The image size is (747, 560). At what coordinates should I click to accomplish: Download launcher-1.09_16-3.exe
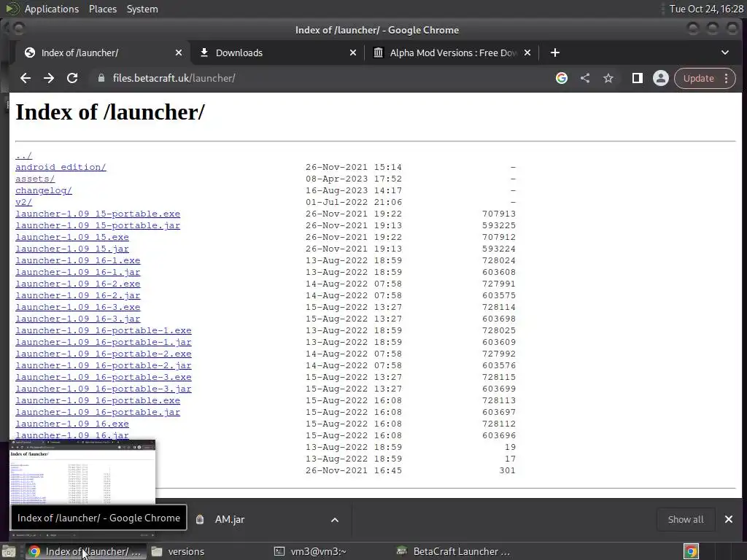point(77,307)
